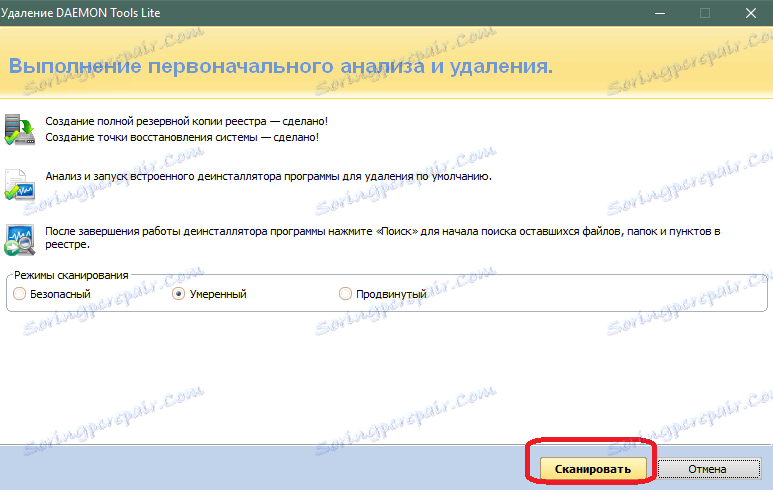The width and height of the screenshot is (773, 490).
Task: Click the 'Удаление DAEMON Tools Lite' window title
Action: (x=80, y=13)
